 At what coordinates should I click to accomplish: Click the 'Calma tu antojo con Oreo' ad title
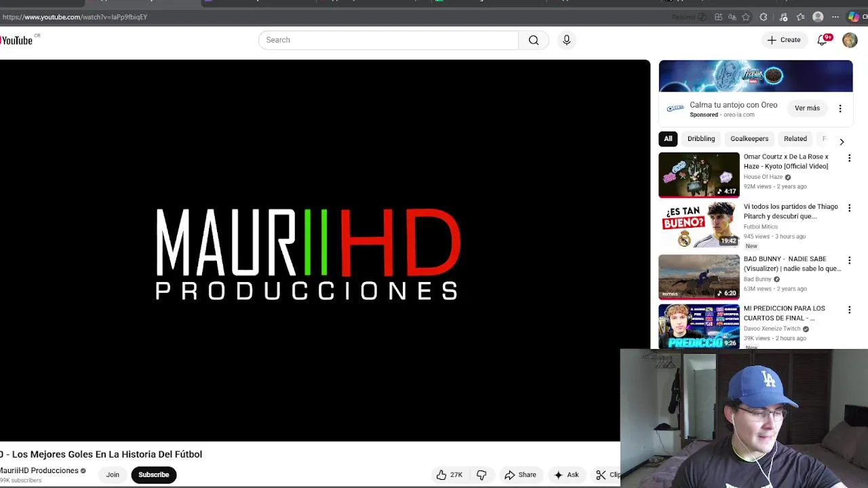733,105
